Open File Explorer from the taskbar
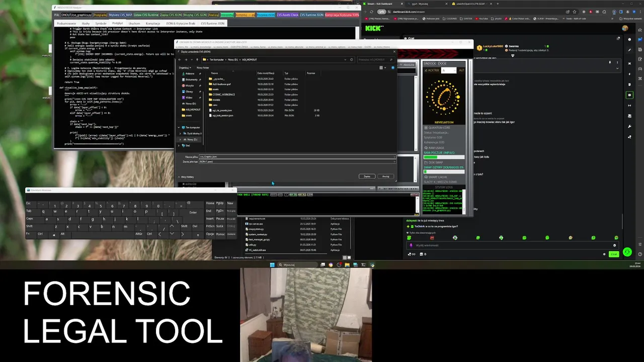This screenshot has height=362, width=644. (x=347, y=265)
